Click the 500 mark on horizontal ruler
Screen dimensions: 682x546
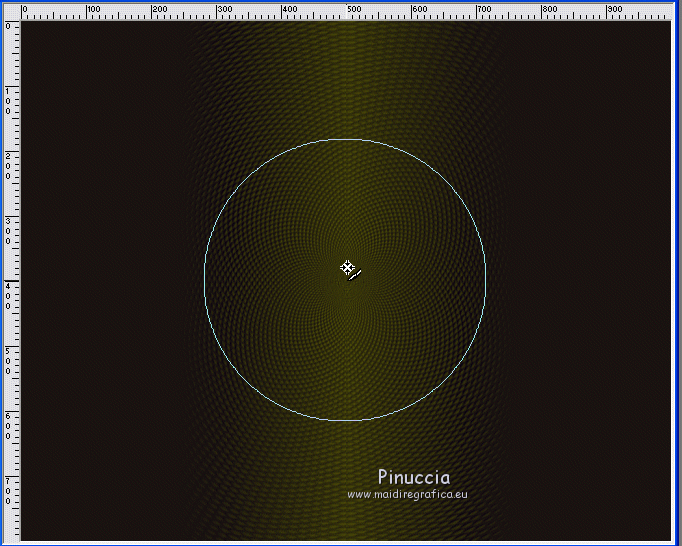(354, 9)
